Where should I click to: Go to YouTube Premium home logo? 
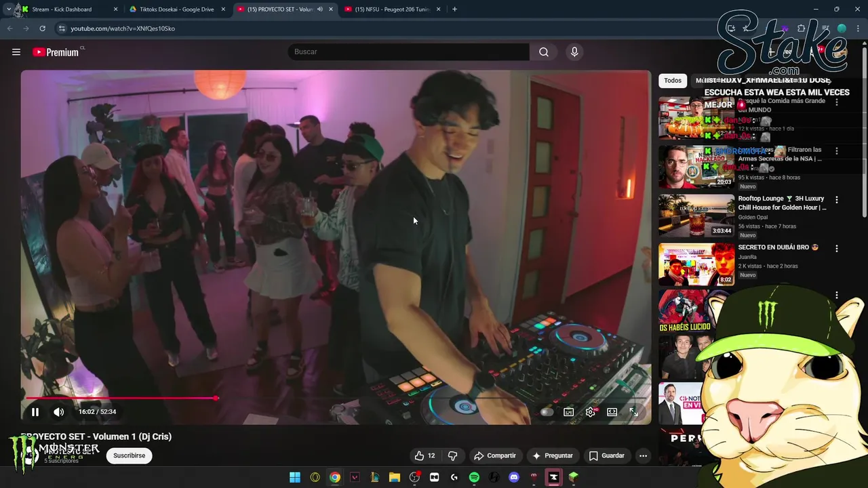[56, 52]
